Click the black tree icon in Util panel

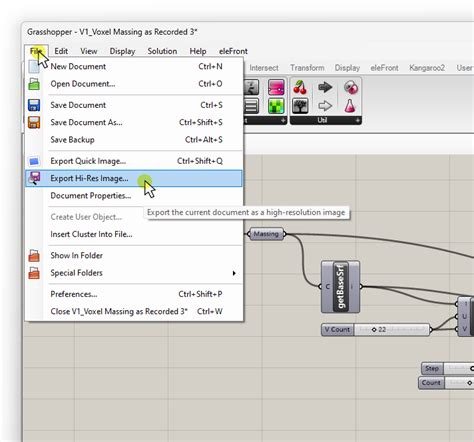(300, 106)
